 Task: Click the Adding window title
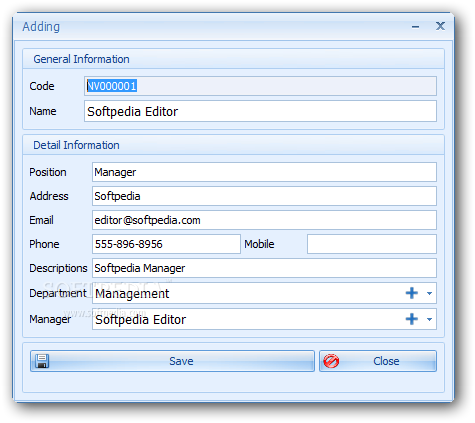(41, 27)
